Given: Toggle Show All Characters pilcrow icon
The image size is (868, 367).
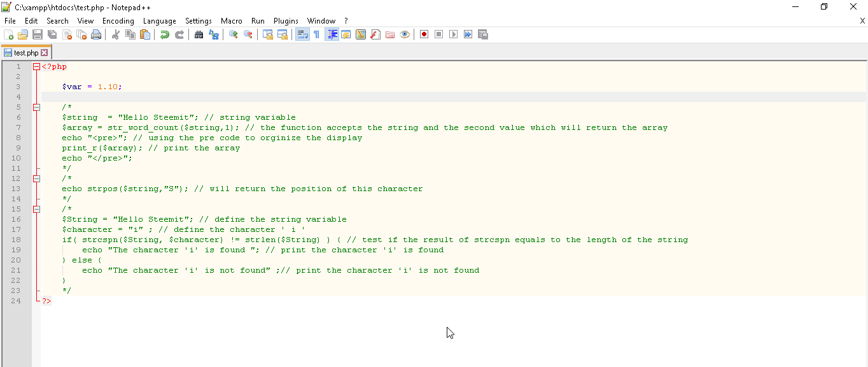Looking at the screenshot, I should (317, 34).
